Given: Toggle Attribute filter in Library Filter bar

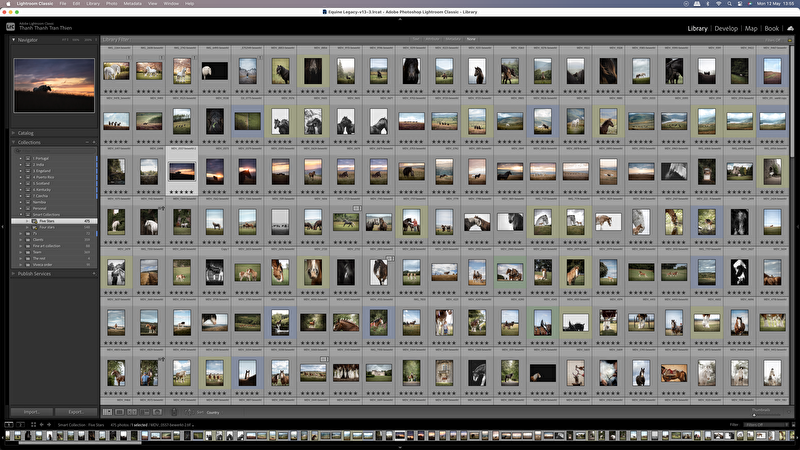Looking at the screenshot, I should [431, 39].
